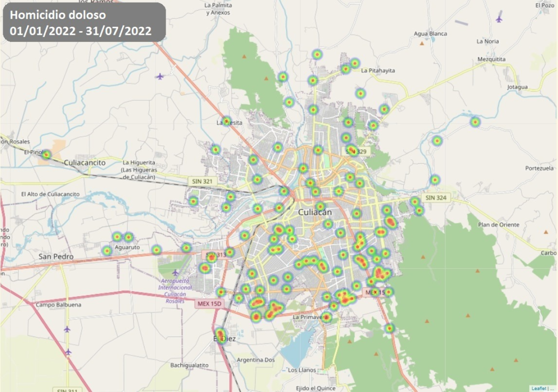The image size is (558, 392).
Task: Click the heatmap point at La Presita
Action: pyautogui.click(x=226, y=120)
